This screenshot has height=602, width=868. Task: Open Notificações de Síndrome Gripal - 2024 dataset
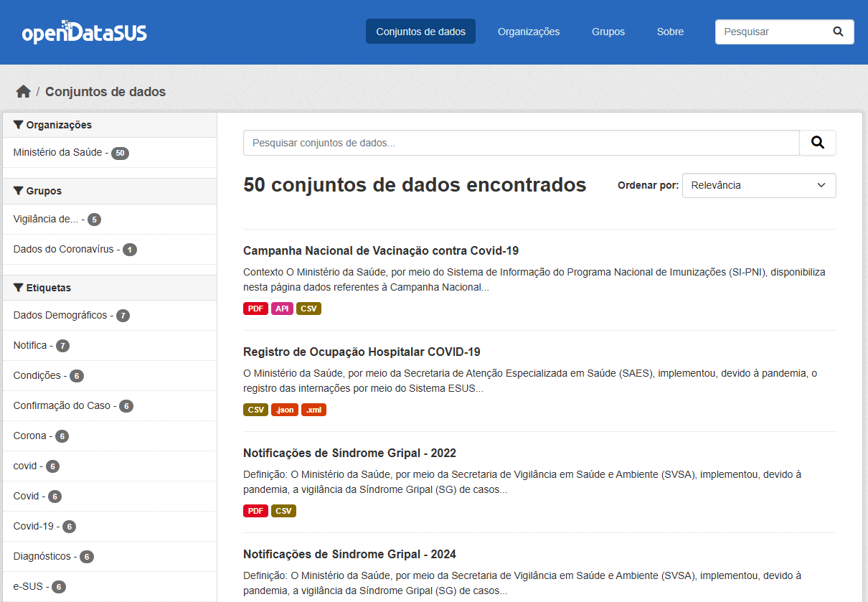pos(349,555)
